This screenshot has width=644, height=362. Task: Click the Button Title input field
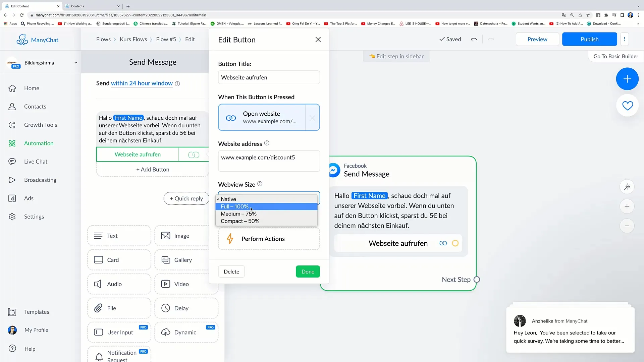(269, 77)
